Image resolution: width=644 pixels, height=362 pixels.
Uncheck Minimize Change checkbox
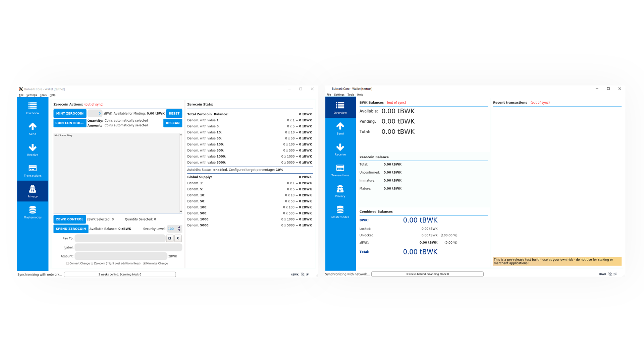tap(144, 263)
